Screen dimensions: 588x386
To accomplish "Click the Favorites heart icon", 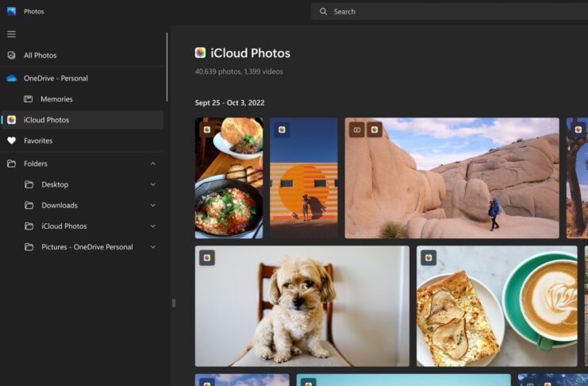I will pyautogui.click(x=12, y=141).
